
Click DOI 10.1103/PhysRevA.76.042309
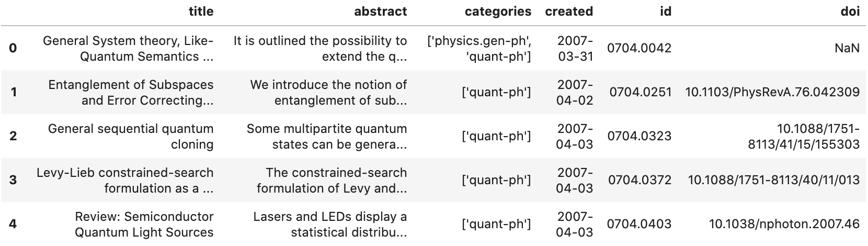pyautogui.click(x=772, y=92)
